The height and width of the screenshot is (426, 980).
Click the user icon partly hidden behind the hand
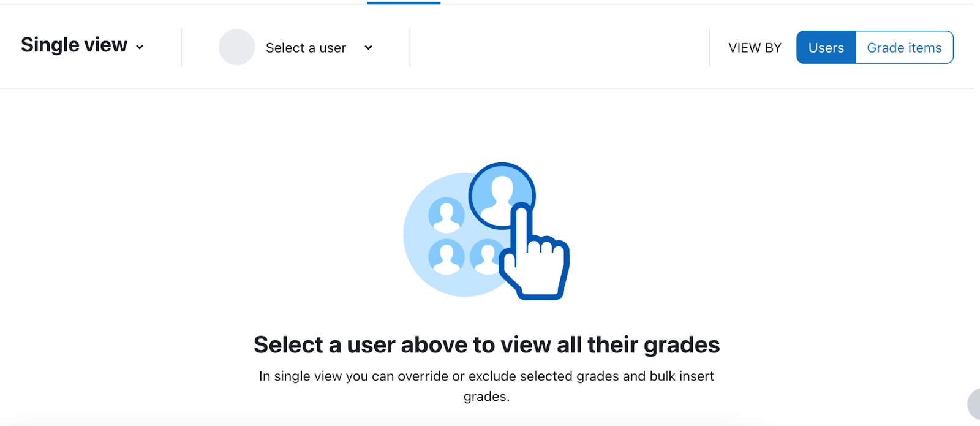(x=485, y=257)
